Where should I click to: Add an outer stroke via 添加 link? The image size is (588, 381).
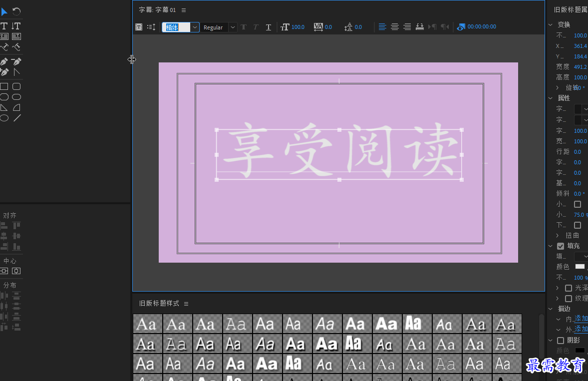point(581,329)
